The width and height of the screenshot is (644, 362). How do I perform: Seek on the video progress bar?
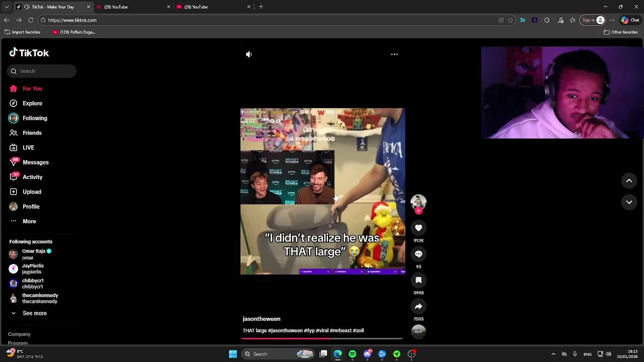[322, 338]
